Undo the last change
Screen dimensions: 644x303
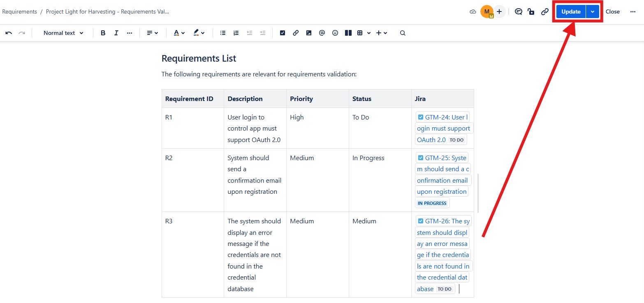pyautogui.click(x=9, y=33)
